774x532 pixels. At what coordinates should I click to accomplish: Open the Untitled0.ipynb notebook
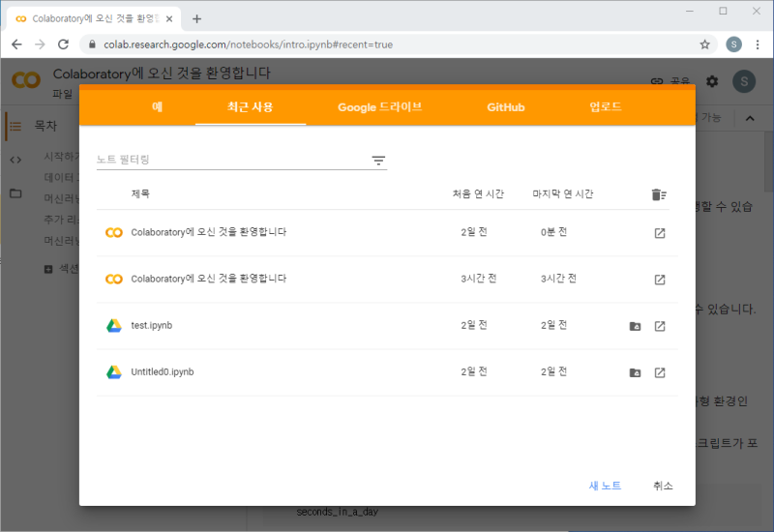[163, 371]
